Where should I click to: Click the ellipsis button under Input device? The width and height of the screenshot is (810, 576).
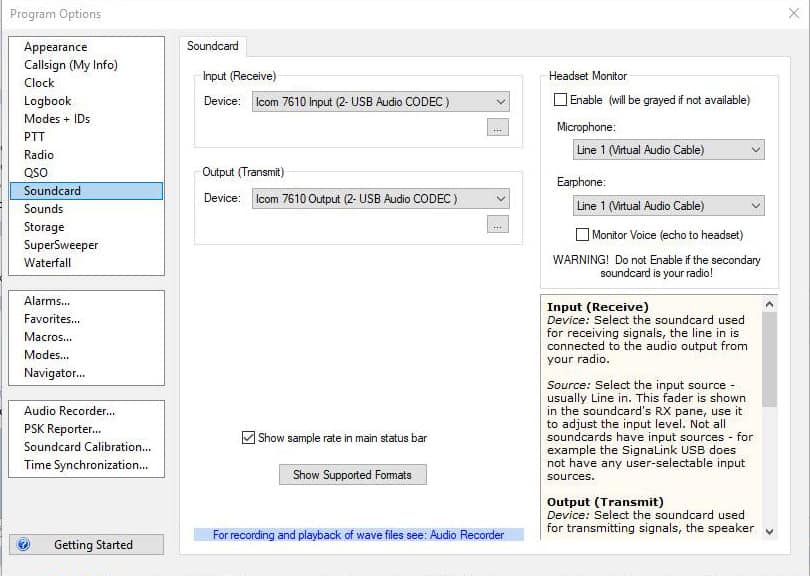point(497,128)
